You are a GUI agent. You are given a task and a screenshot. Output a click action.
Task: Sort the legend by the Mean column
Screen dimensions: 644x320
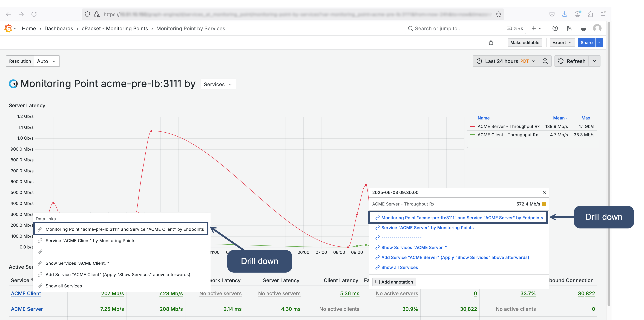pos(560,118)
